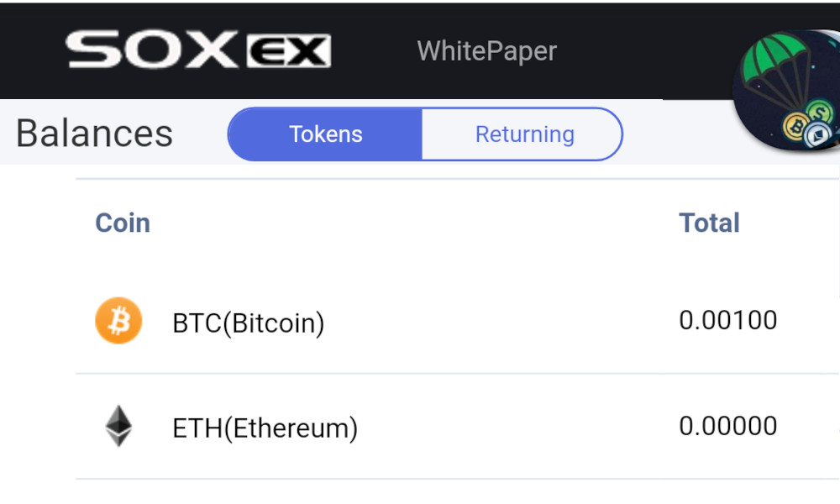Click the orange Bitcoin coin icon
The image size is (840, 504).
point(118,321)
